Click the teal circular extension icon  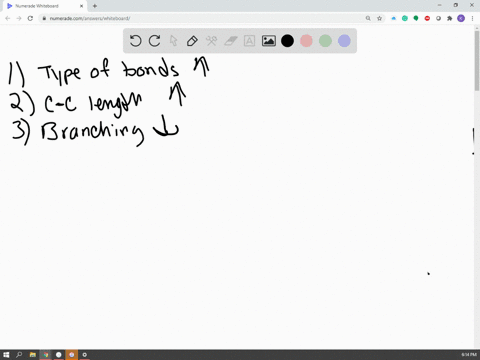(x=405, y=18)
